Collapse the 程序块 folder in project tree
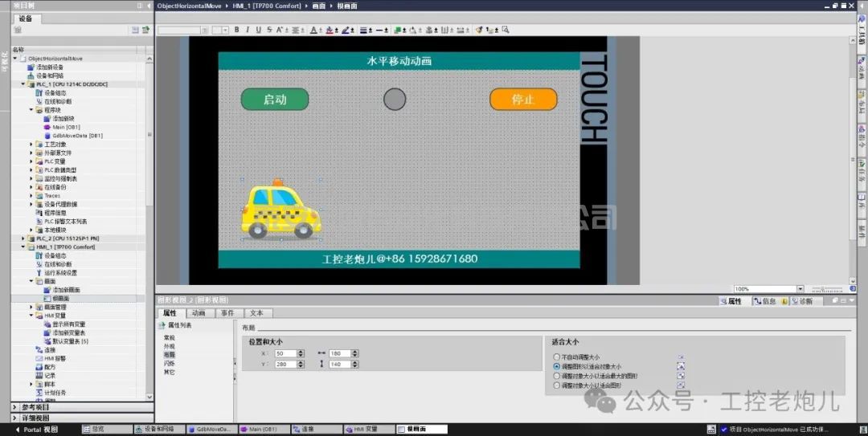 tap(31, 110)
